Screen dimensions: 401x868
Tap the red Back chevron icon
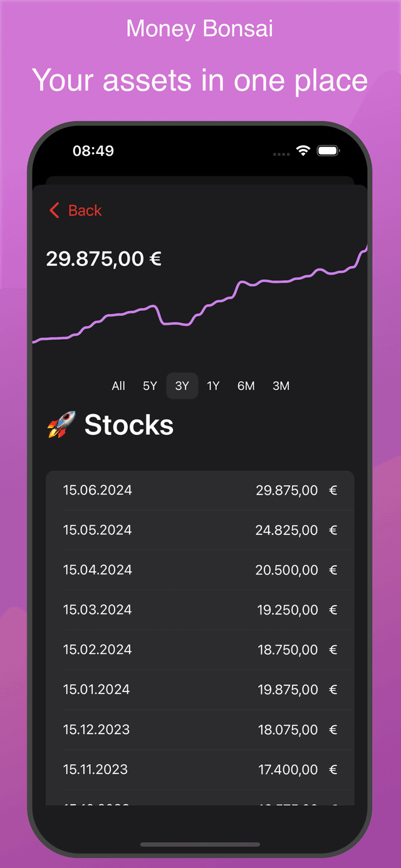pyautogui.click(x=55, y=211)
